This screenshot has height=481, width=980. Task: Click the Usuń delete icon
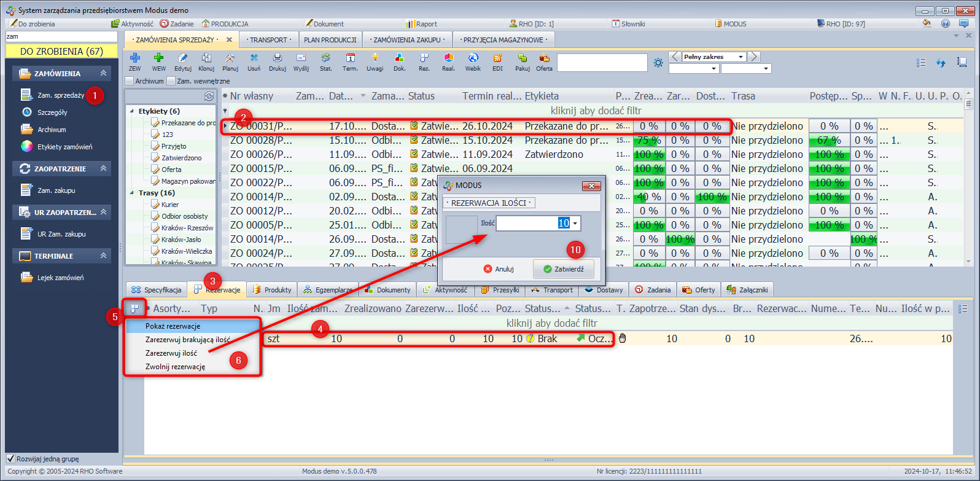coord(254,58)
